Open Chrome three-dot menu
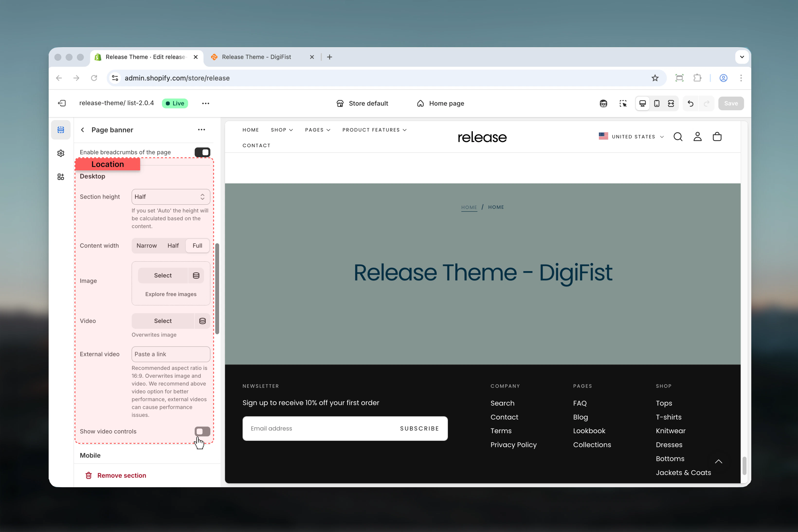Image resolution: width=798 pixels, height=532 pixels. pos(741,78)
